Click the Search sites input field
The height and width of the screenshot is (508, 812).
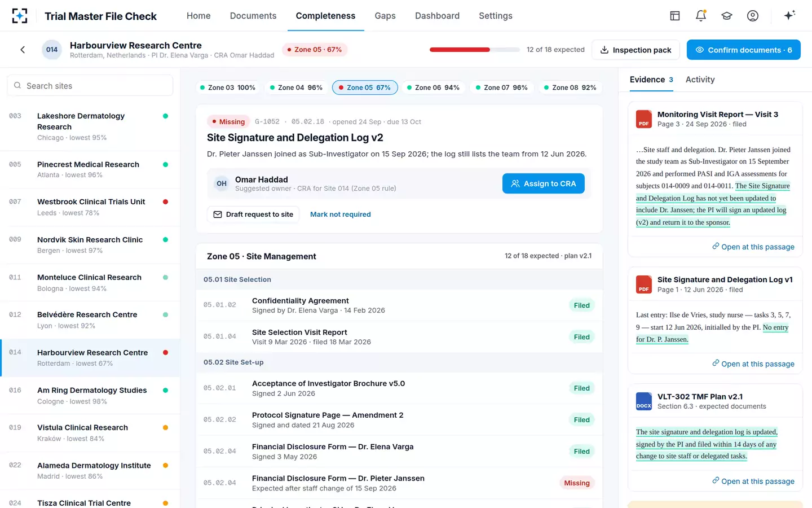click(90, 86)
